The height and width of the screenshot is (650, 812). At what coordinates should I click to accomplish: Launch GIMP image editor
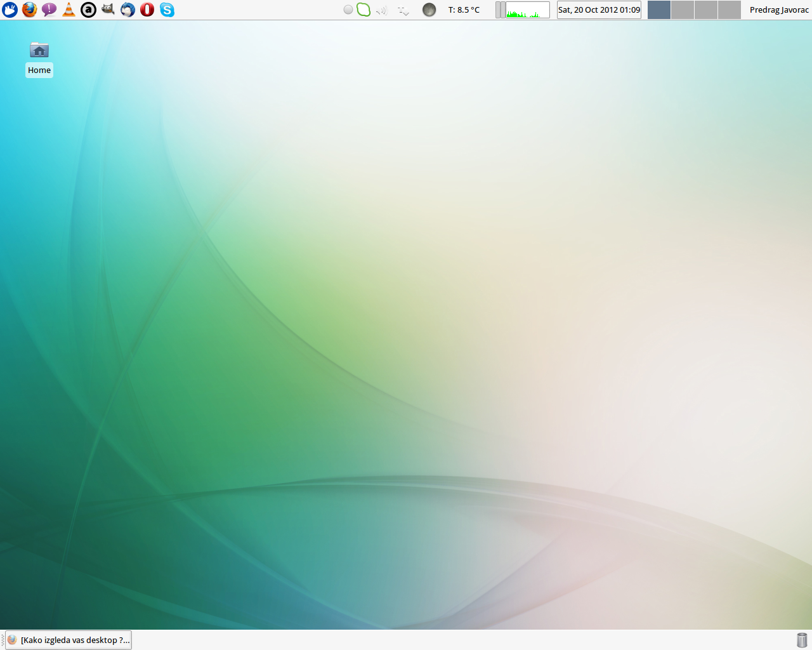pos(108,10)
